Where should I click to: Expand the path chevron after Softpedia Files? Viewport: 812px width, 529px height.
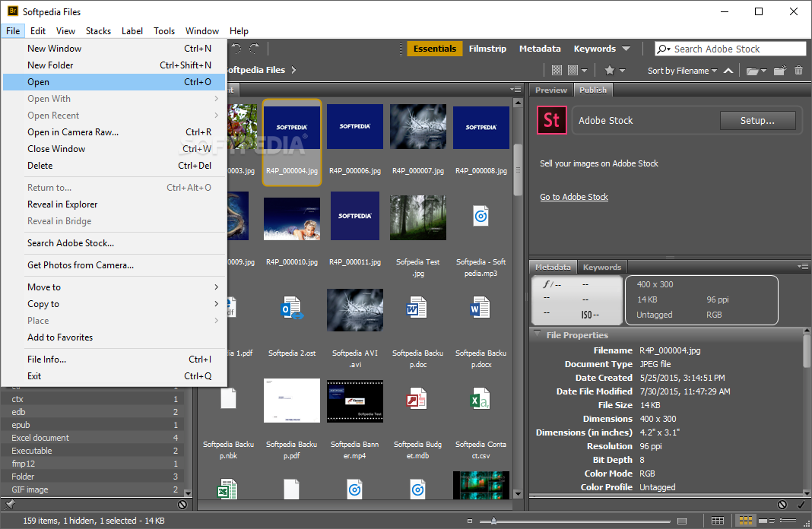click(x=293, y=70)
